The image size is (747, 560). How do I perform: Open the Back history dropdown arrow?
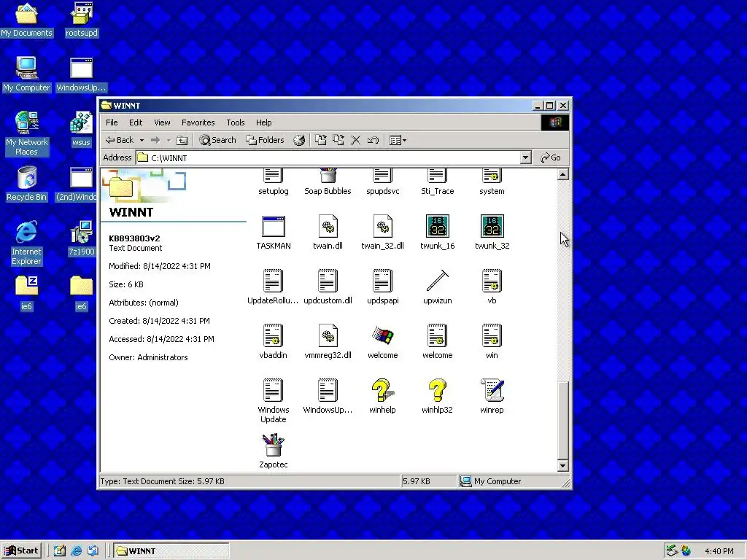pos(142,141)
